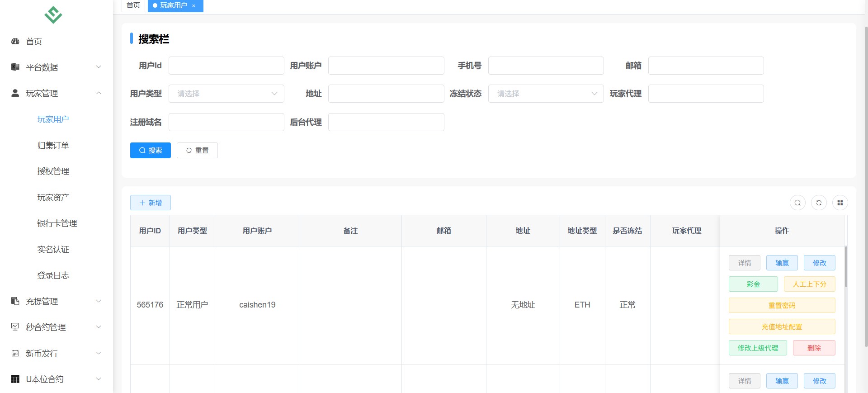Screen dimensions: 868x393
Task: Toggle search bar with magnifier round icon
Action: [797, 203]
